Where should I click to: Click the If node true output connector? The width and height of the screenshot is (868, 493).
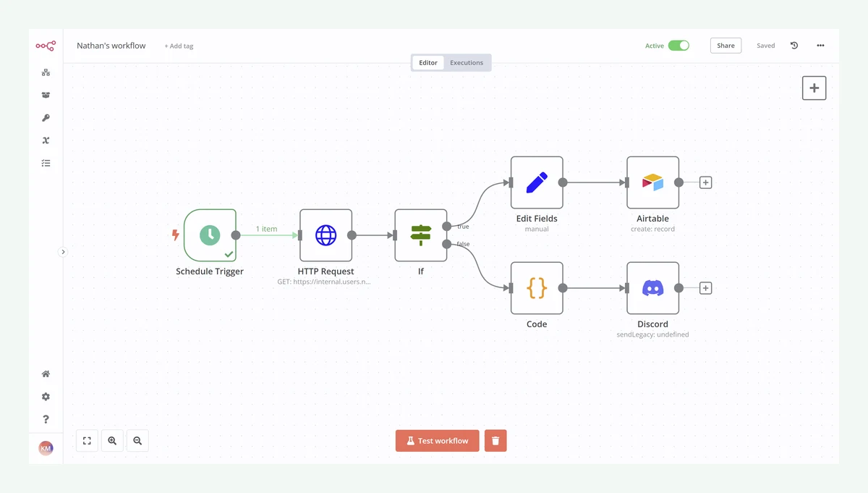coord(447,227)
